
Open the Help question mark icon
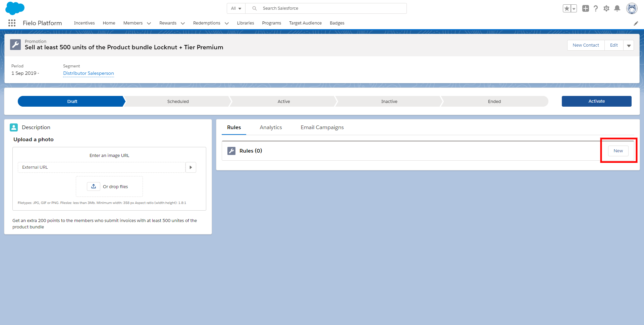click(x=596, y=8)
